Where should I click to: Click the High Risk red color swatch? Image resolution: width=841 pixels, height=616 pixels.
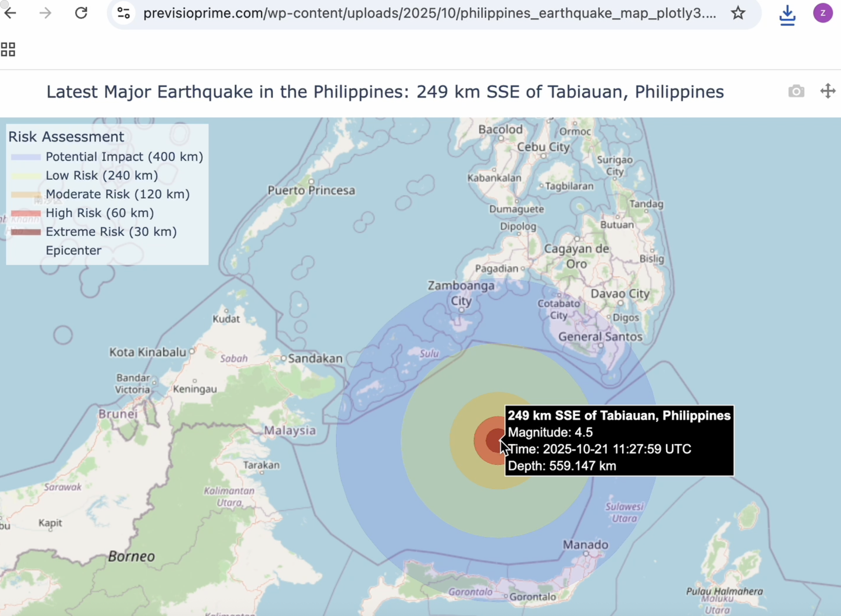point(26,213)
